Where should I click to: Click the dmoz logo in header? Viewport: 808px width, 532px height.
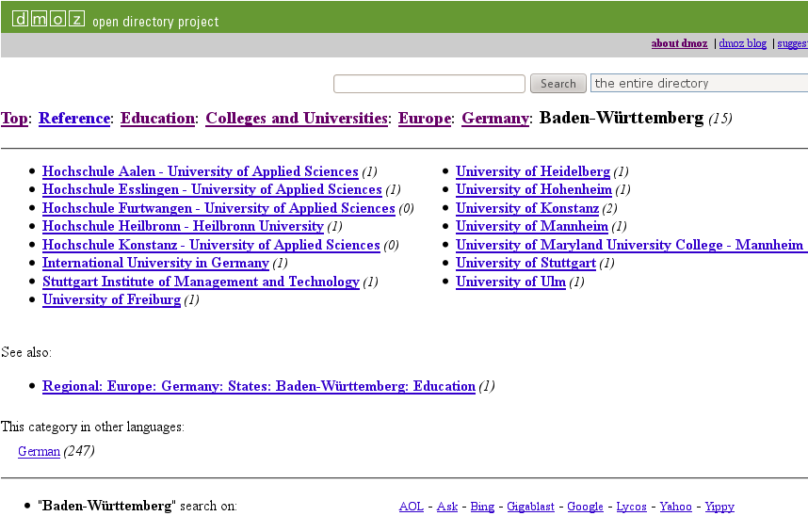[48, 19]
